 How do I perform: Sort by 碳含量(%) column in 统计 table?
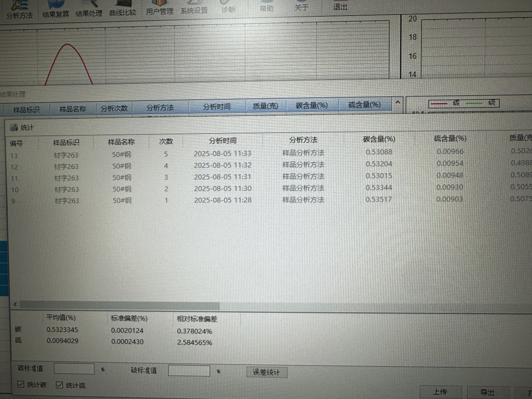click(x=379, y=139)
